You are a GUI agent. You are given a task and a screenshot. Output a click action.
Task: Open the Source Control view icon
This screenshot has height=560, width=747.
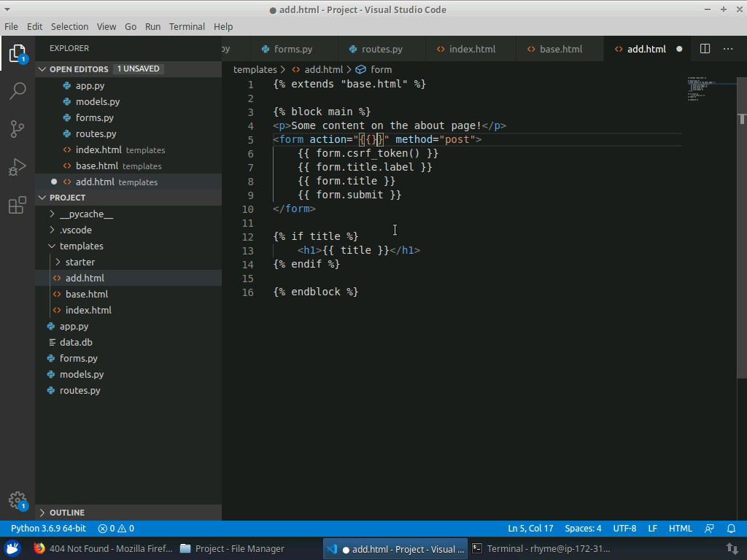(18, 128)
